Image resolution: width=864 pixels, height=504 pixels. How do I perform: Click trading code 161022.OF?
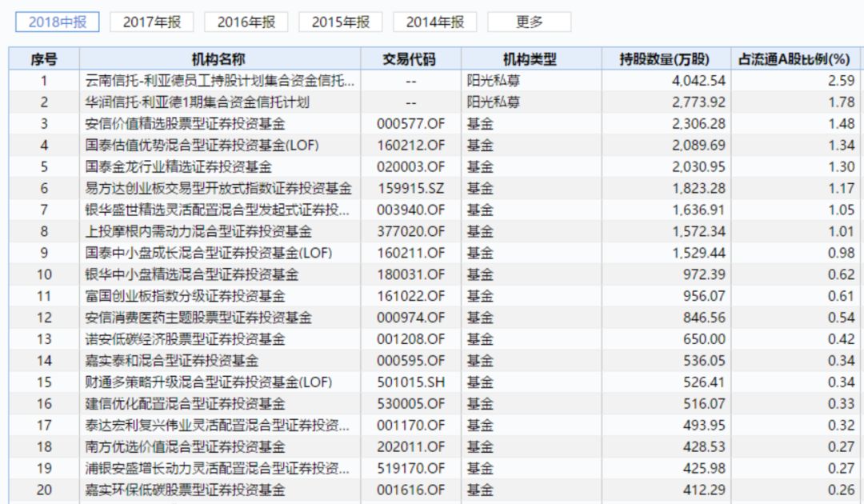click(410, 296)
